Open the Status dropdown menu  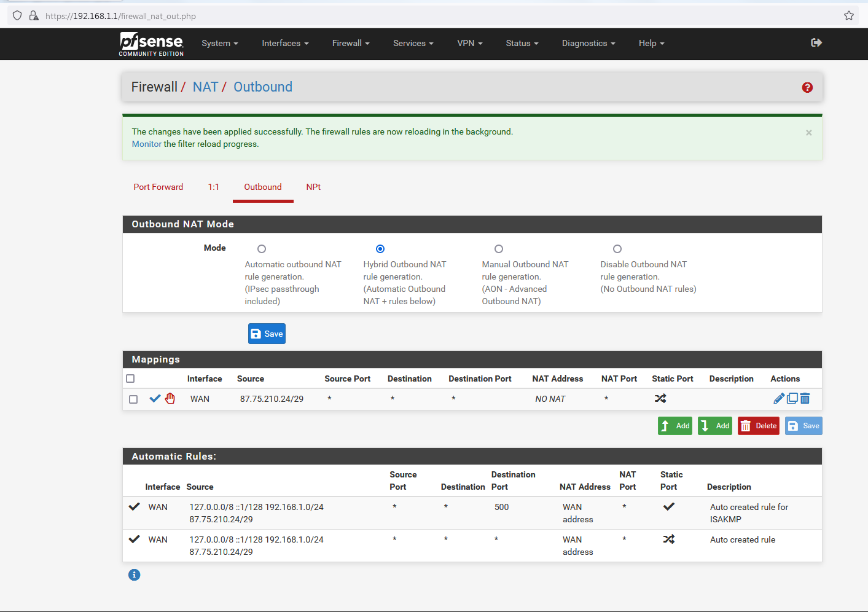[522, 44]
